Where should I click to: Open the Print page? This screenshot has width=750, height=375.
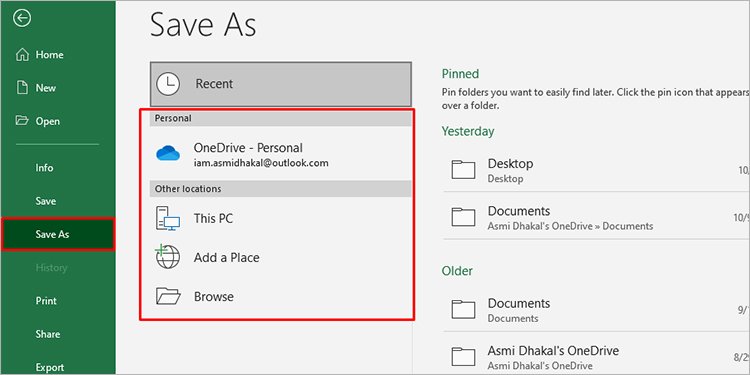(x=58, y=301)
